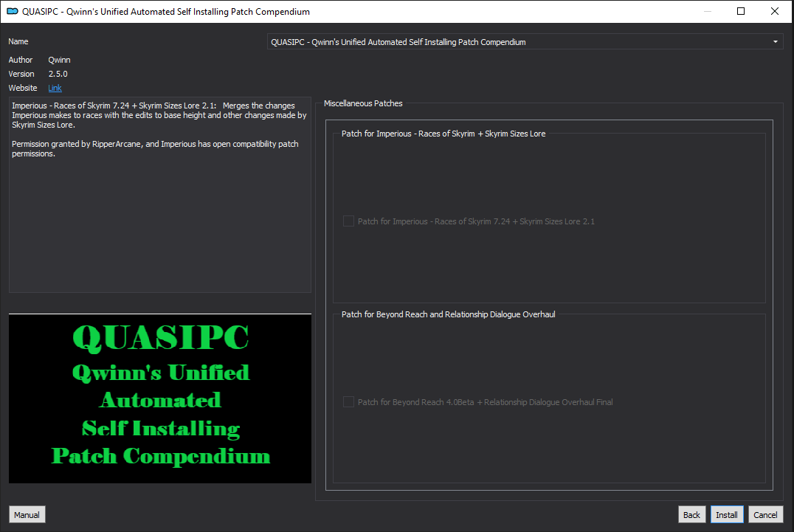Click the QUASIPC app icon in title bar
The width and height of the screenshot is (794, 532).
tap(12, 11)
